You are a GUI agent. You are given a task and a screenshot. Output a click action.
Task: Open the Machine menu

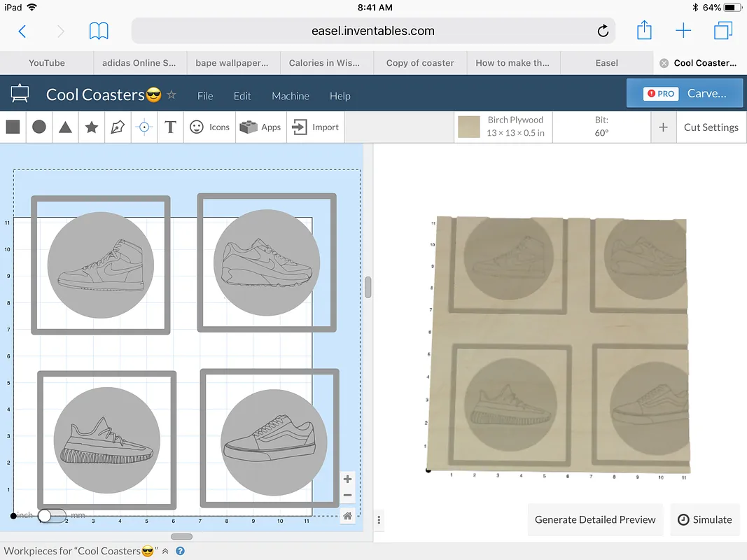(291, 96)
